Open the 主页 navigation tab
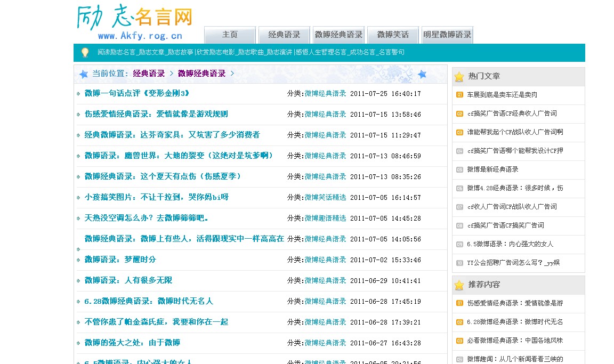 (x=230, y=35)
